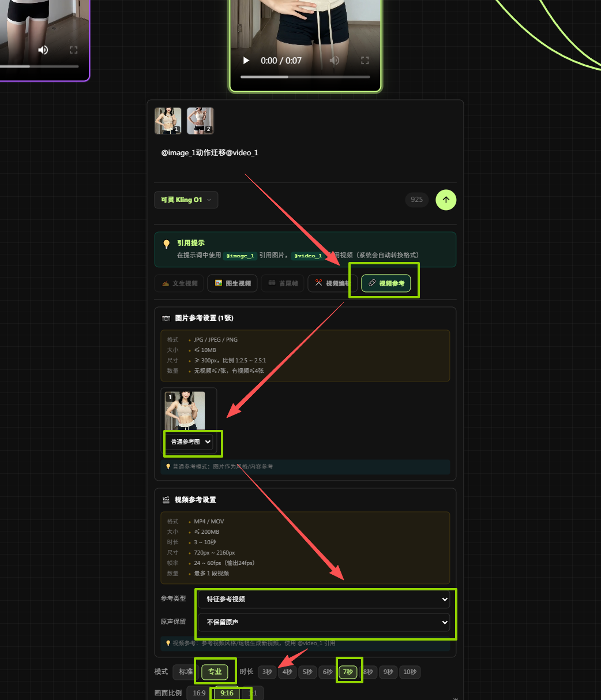Select first attached image thumbnail
The width and height of the screenshot is (601, 700).
click(x=168, y=121)
